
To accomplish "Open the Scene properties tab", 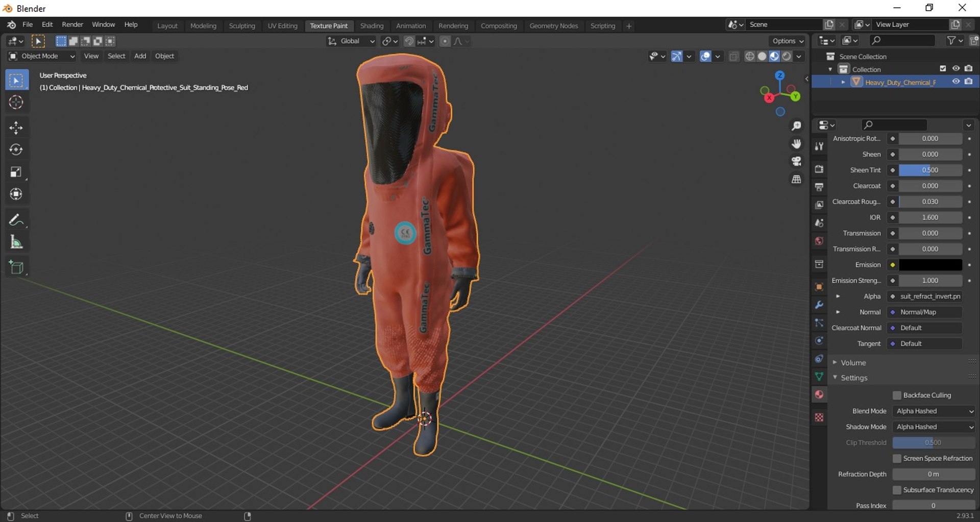I will [819, 223].
